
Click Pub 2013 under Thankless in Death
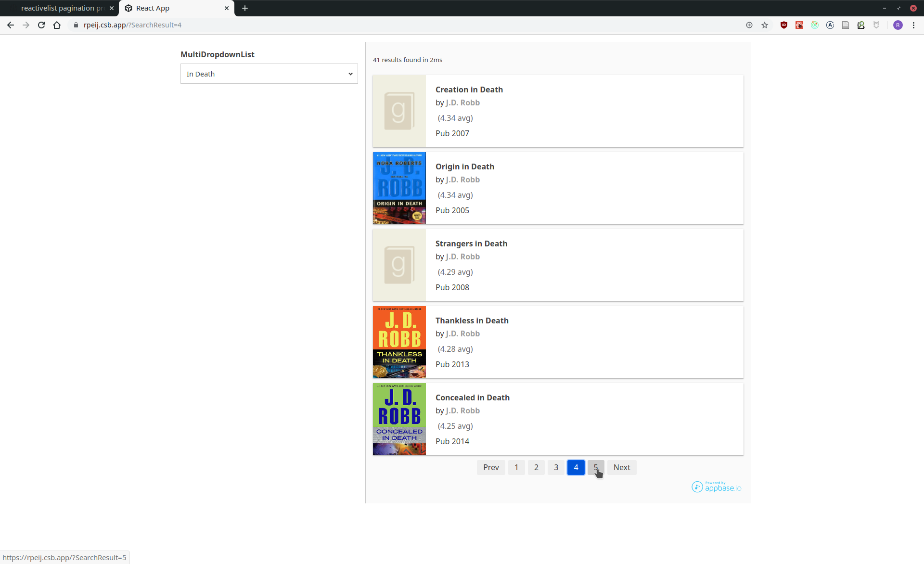pos(452,364)
